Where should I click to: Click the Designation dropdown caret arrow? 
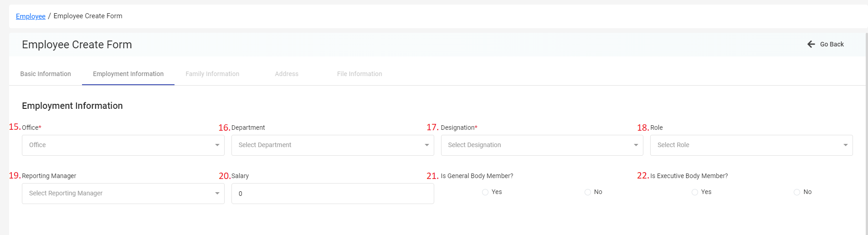(x=636, y=145)
